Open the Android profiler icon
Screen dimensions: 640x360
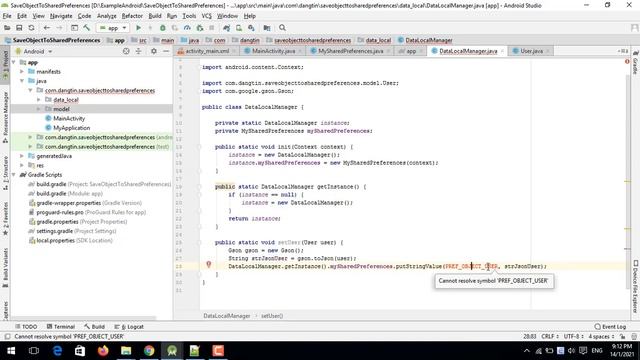pos(187,28)
